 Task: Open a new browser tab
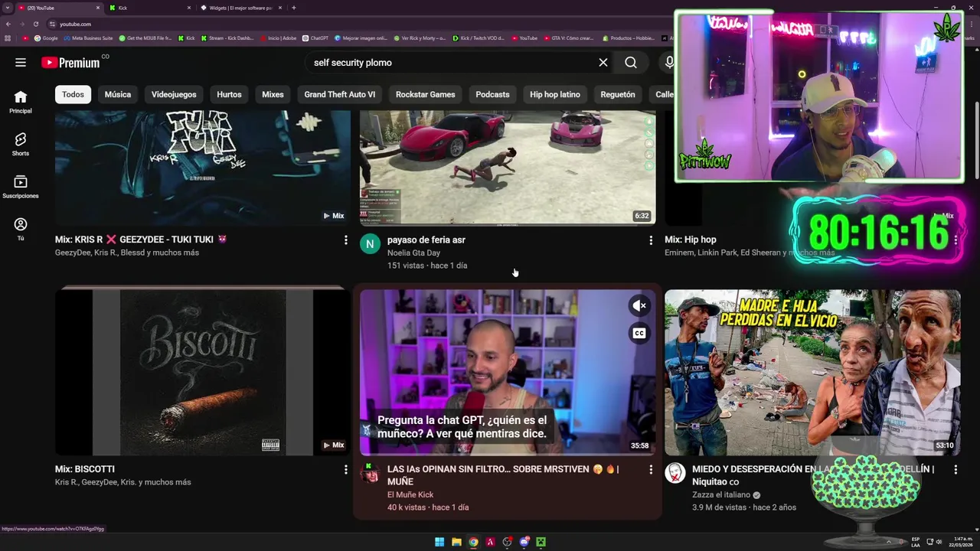click(x=294, y=8)
